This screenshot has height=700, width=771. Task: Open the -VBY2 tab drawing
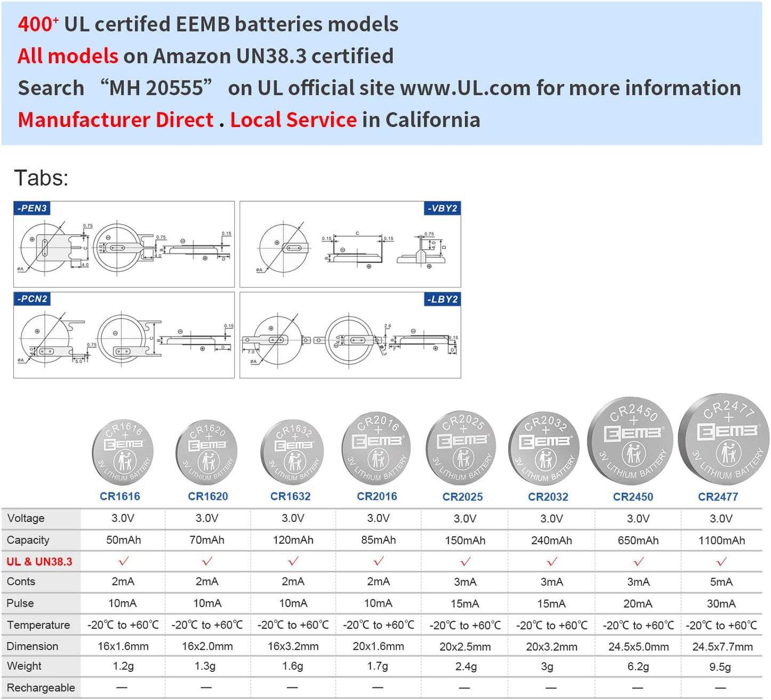(x=350, y=244)
